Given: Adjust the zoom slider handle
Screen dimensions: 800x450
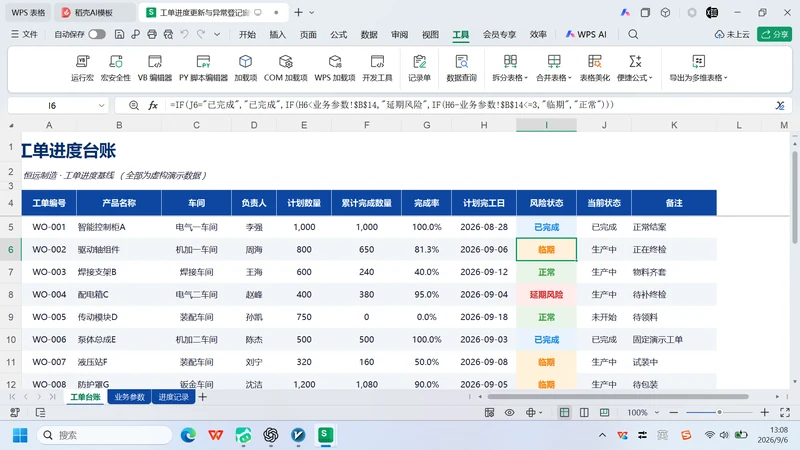Looking at the screenshot, I should [x=719, y=412].
